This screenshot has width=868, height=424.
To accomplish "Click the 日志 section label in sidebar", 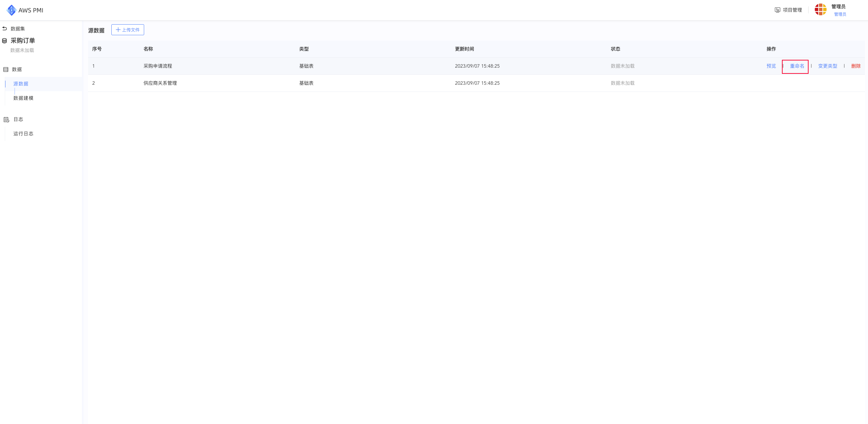I will [18, 119].
